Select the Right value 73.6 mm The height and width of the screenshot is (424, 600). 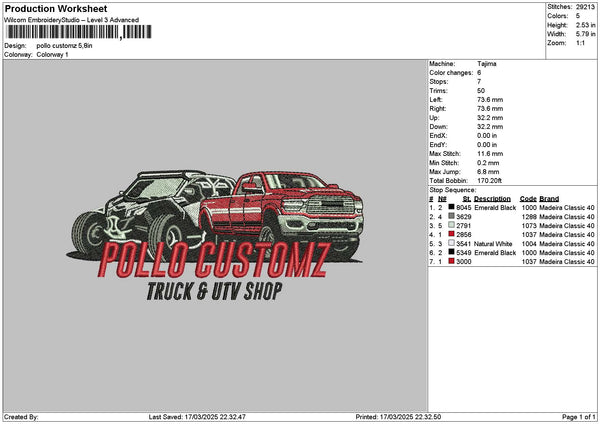[490, 109]
